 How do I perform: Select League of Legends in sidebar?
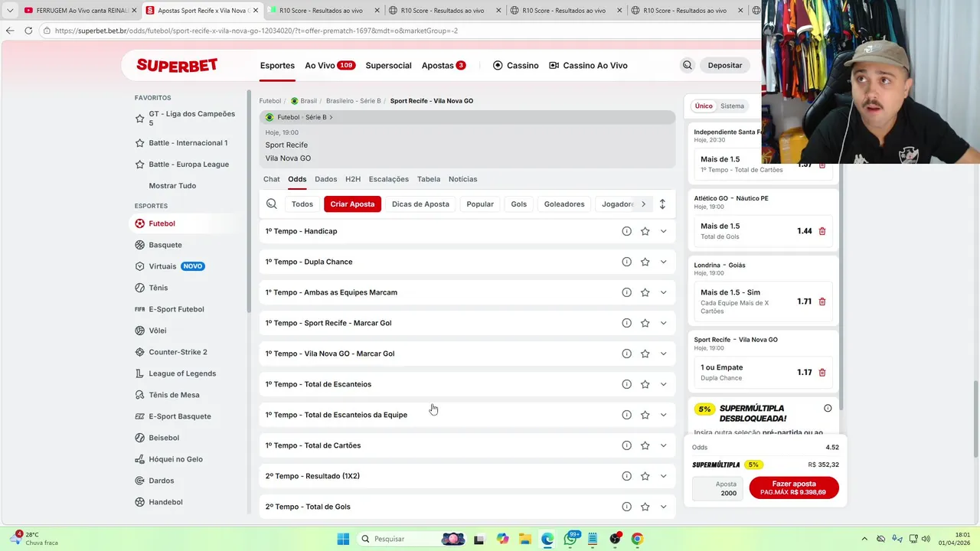point(182,373)
